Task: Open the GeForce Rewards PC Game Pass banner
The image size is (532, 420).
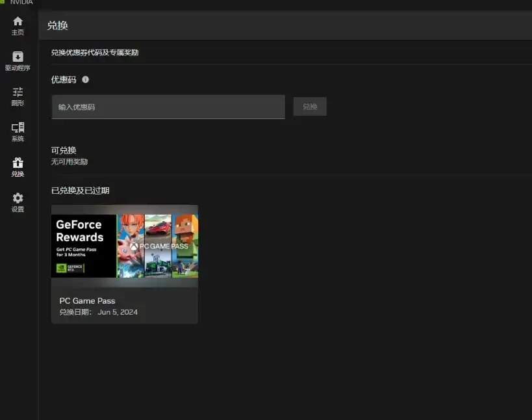Action: click(125, 246)
